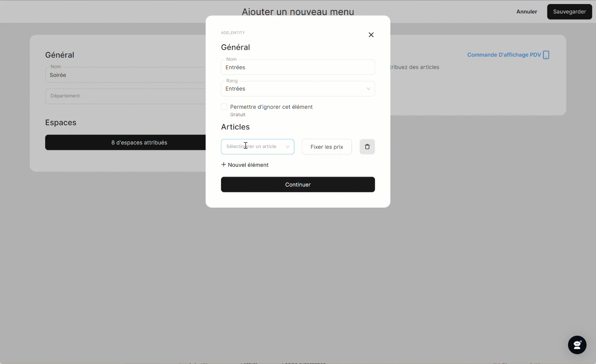
Task: Open the chatbot assistant bubble
Action: (577, 345)
